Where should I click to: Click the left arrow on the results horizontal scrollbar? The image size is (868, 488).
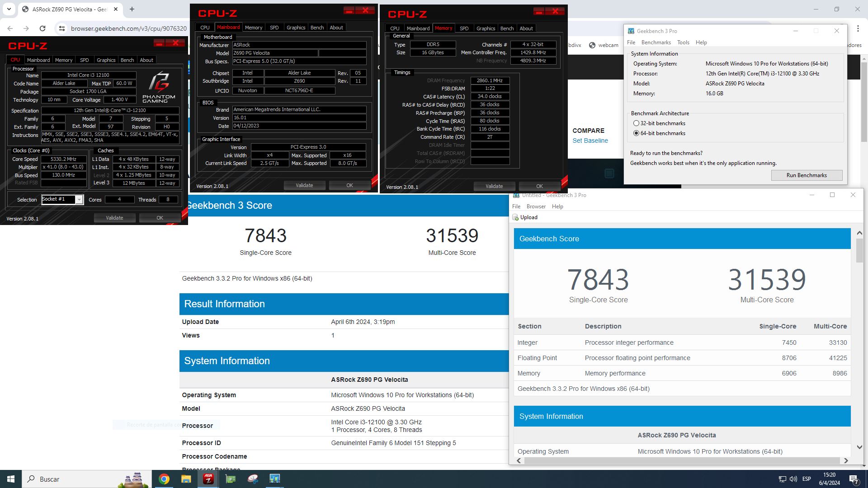click(x=519, y=460)
